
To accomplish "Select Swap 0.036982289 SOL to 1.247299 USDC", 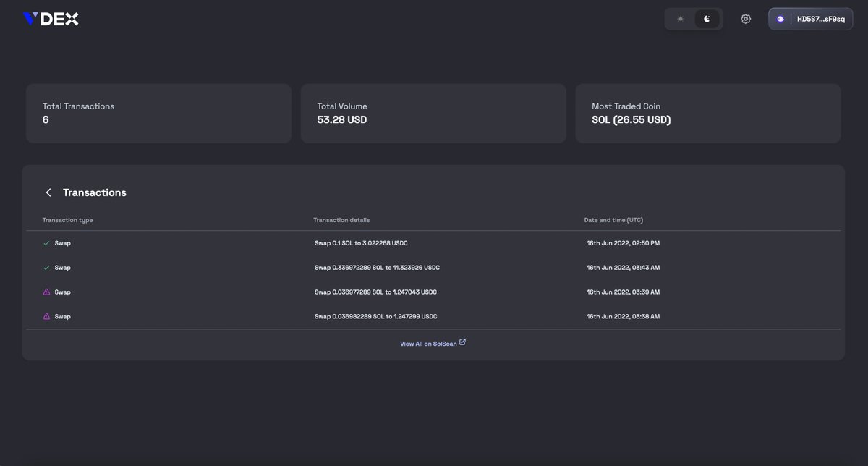I will point(375,317).
